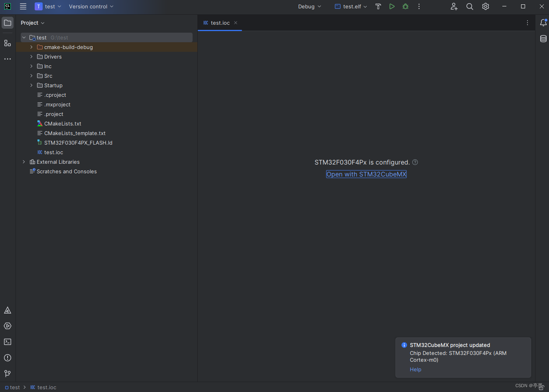Open the Structure tool window icon
This screenshot has height=392, width=549.
click(8, 43)
